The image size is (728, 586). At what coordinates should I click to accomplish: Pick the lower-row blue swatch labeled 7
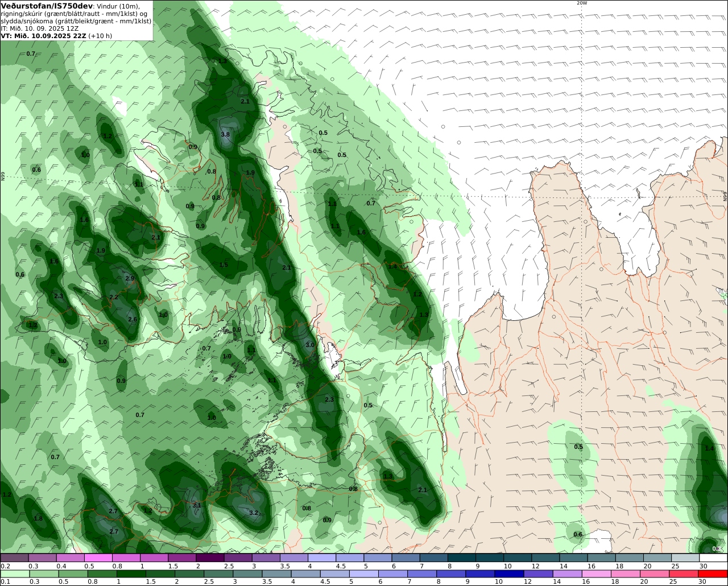point(422,573)
